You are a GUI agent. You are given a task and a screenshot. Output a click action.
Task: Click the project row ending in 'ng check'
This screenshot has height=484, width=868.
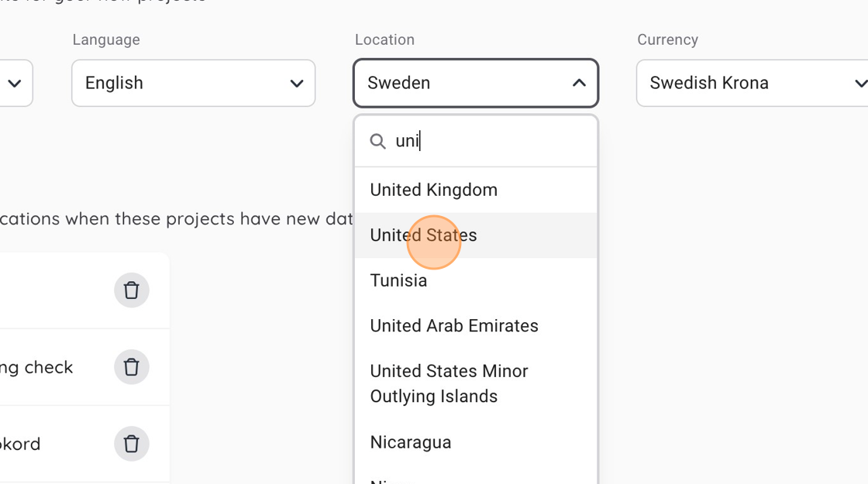click(x=46, y=367)
